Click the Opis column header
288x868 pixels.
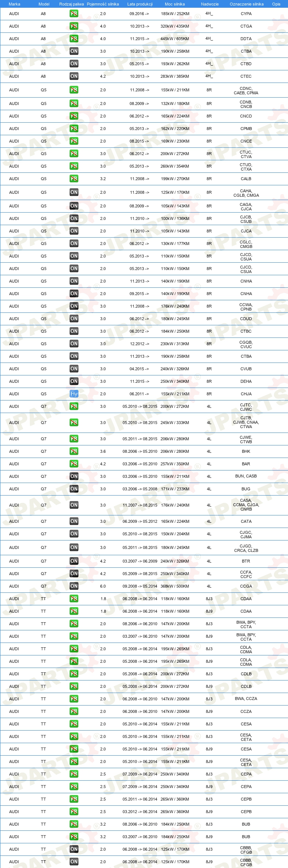[x=276, y=4]
